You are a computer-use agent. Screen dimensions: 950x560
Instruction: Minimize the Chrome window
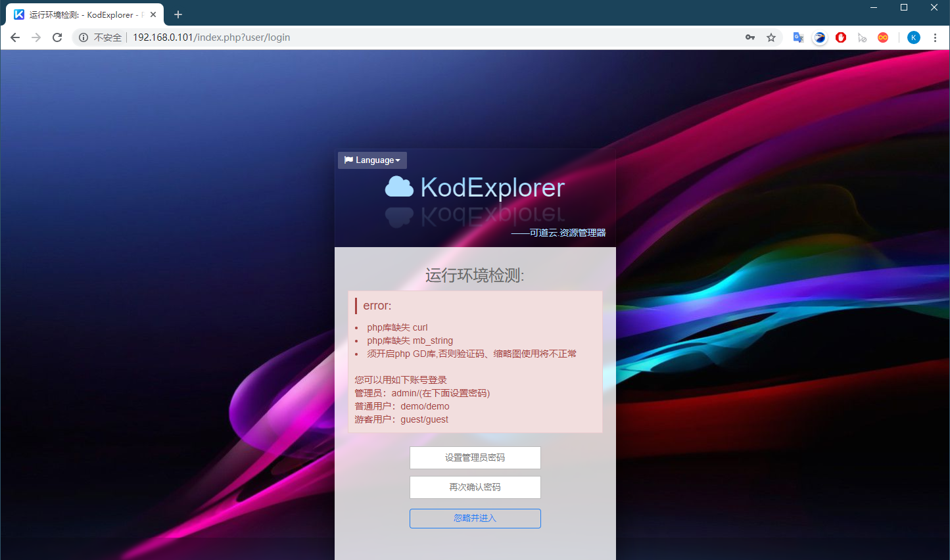pos(874,8)
